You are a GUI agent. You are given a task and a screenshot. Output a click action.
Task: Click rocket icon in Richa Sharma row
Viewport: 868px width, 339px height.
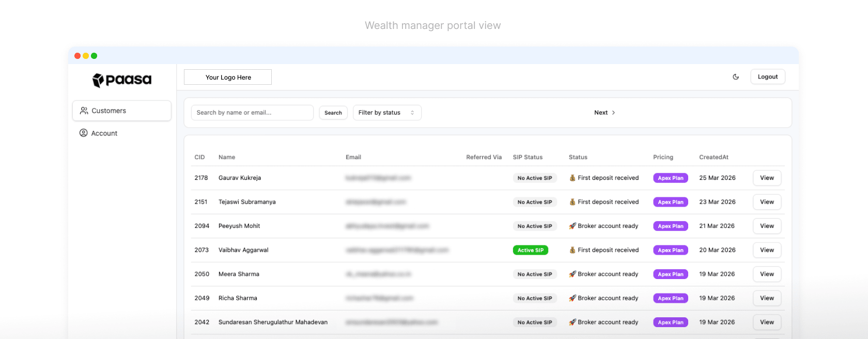point(572,298)
